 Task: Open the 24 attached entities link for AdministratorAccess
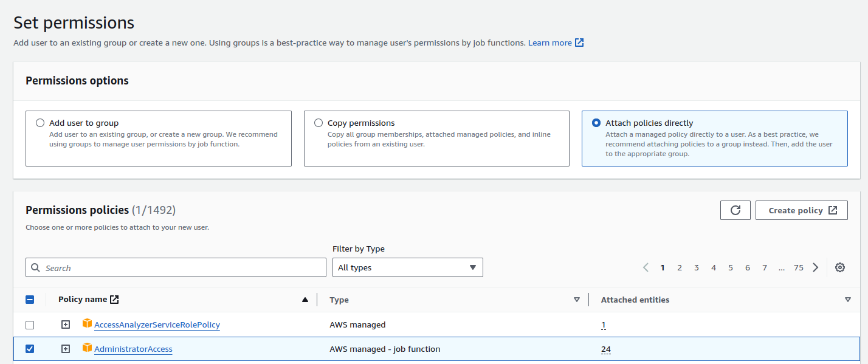point(605,349)
